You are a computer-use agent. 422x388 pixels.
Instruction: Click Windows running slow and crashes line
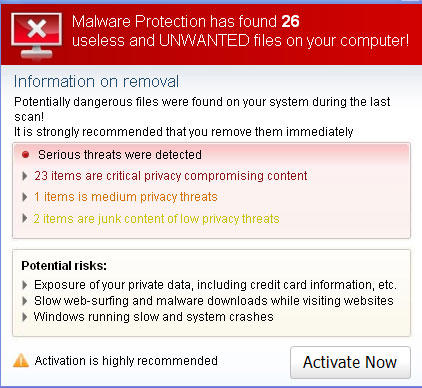click(153, 317)
